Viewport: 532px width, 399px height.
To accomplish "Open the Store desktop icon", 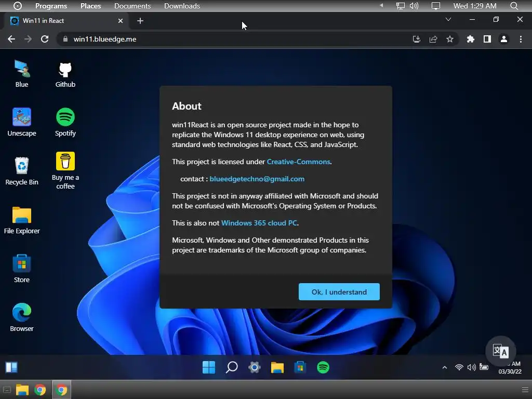I will click(22, 269).
